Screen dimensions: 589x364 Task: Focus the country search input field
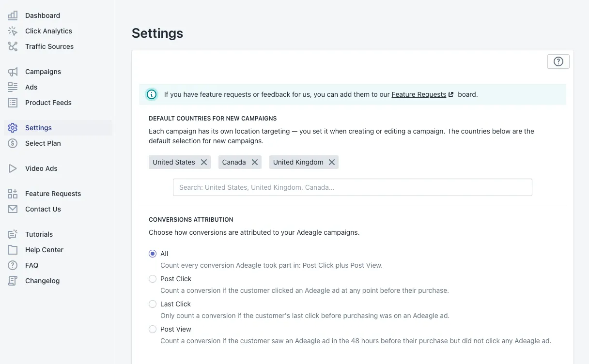tap(353, 187)
